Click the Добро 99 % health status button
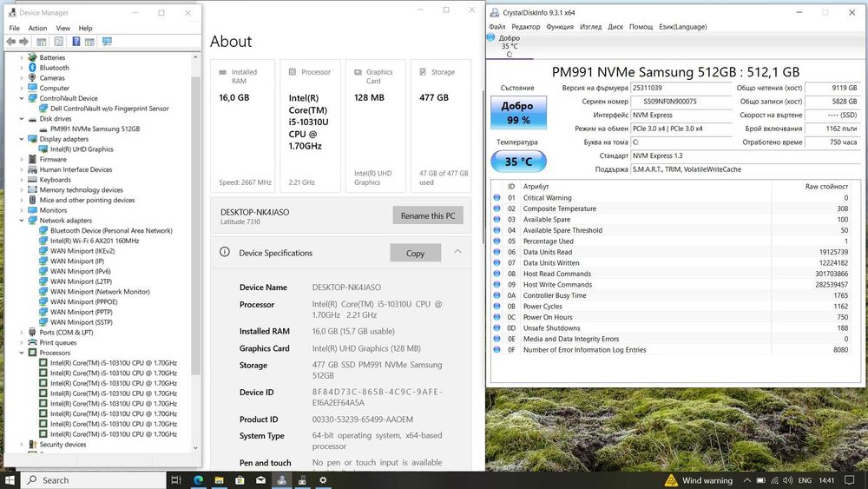This screenshot has width=868, height=489. pos(519,112)
